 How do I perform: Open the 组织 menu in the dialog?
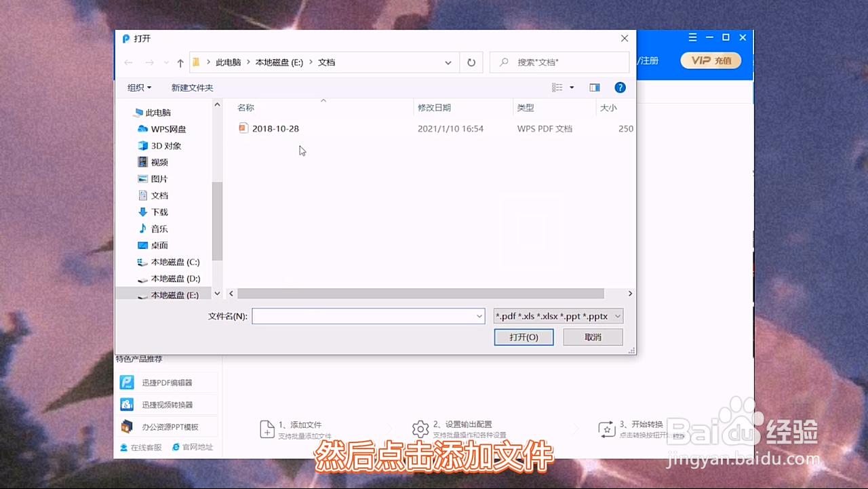pyautogui.click(x=139, y=87)
